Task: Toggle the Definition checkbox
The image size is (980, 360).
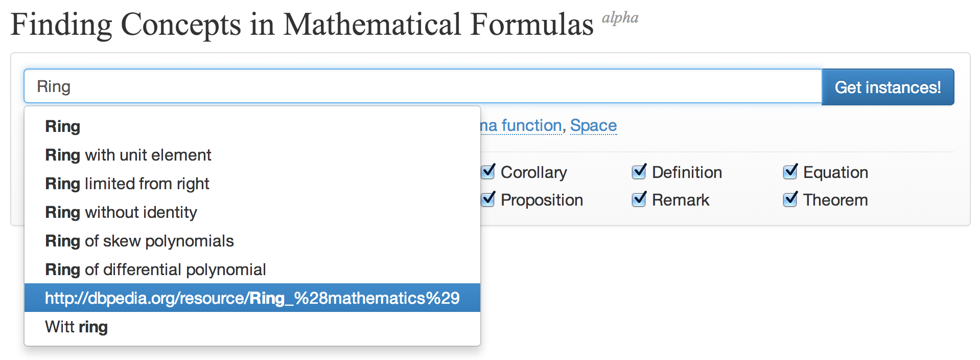Action: [639, 172]
